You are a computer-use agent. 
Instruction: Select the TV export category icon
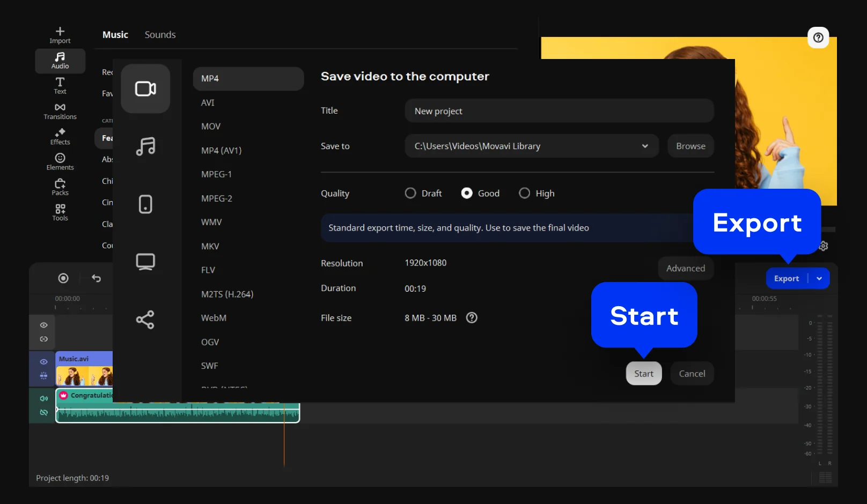tap(145, 262)
